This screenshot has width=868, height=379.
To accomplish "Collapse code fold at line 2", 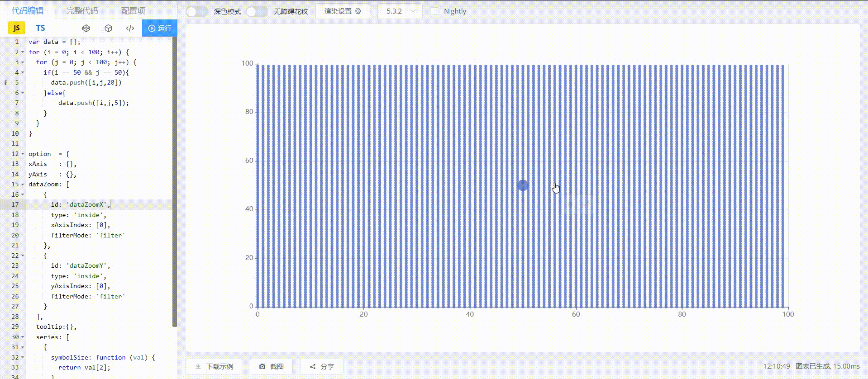I will click(x=23, y=52).
